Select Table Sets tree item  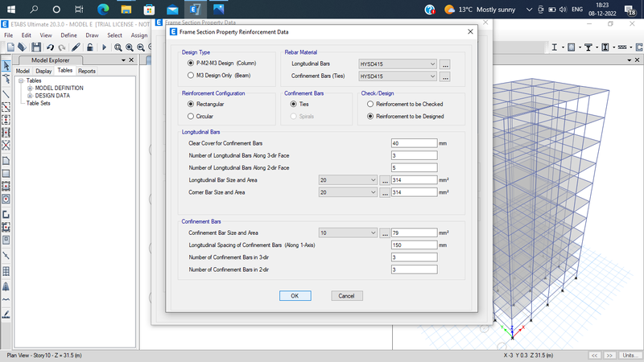[x=38, y=104]
